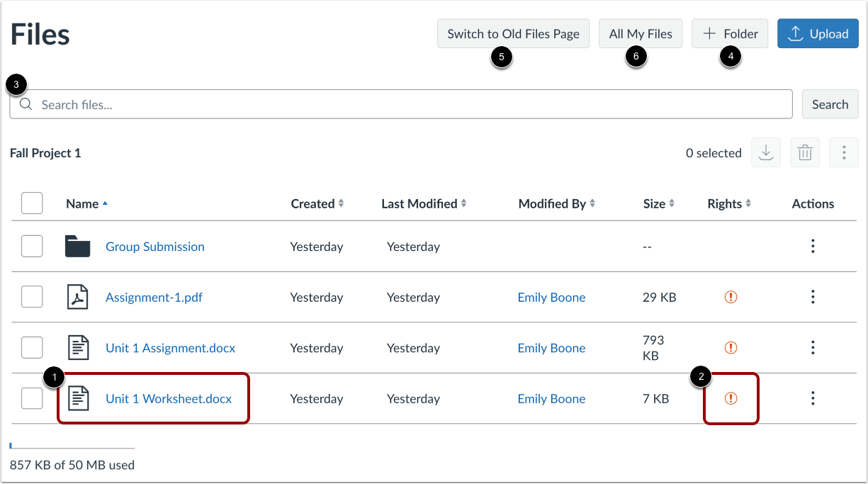Click the Rights warning icon for Unit 1 Worksheet.docx
This screenshot has height=484, width=868.
(x=731, y=398)
